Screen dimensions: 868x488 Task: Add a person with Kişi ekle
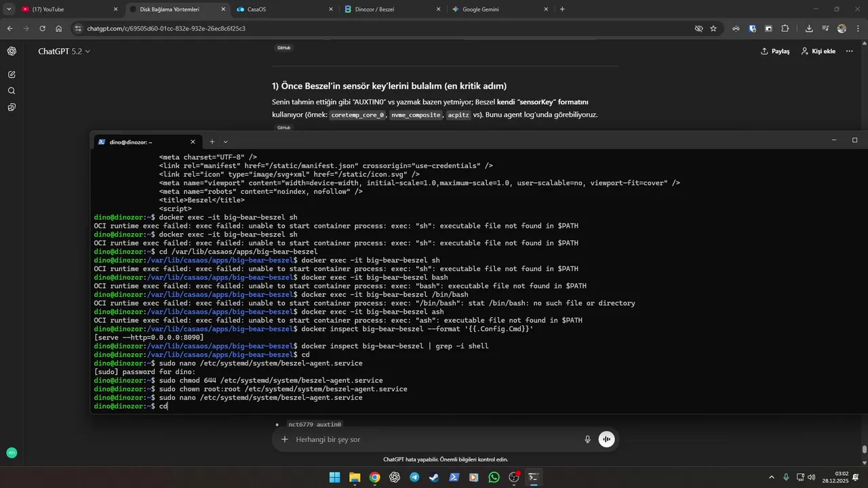[818, 52]
